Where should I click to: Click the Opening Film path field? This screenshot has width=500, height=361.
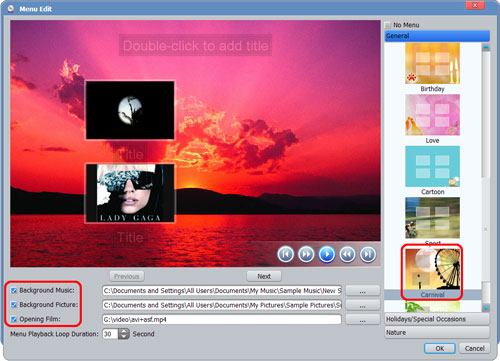(x=222, y=319)
